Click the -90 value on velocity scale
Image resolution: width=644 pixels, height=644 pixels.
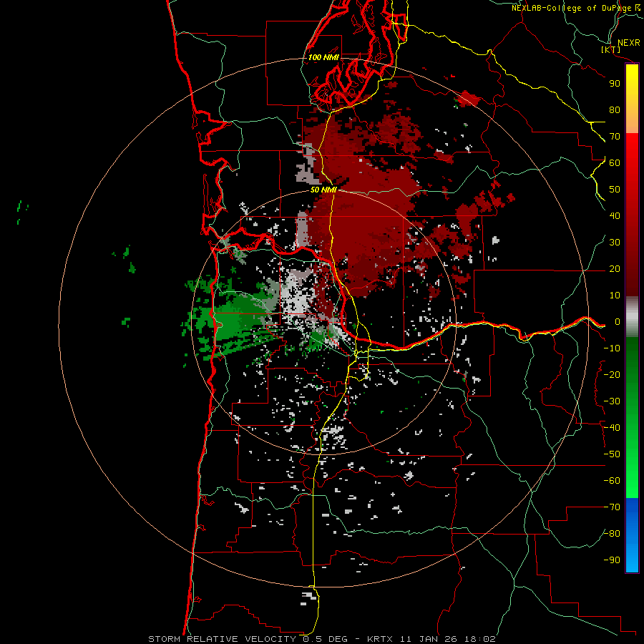(612, 560)
